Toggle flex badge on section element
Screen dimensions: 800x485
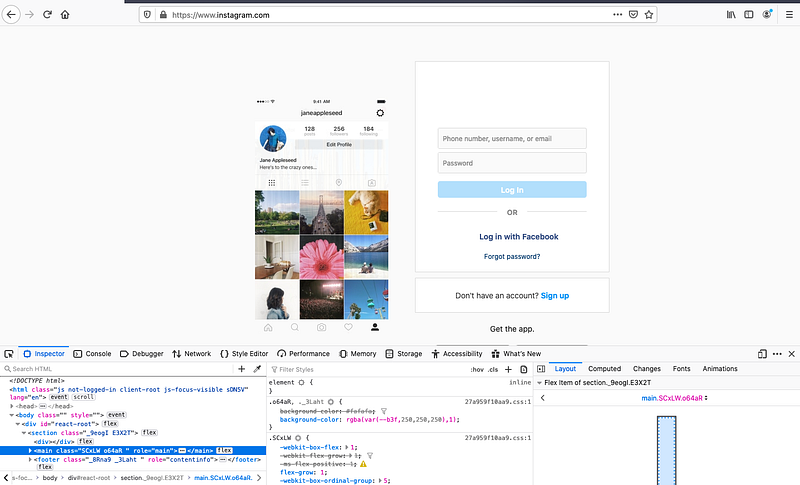pyautogui.click(x=149, y=432)
